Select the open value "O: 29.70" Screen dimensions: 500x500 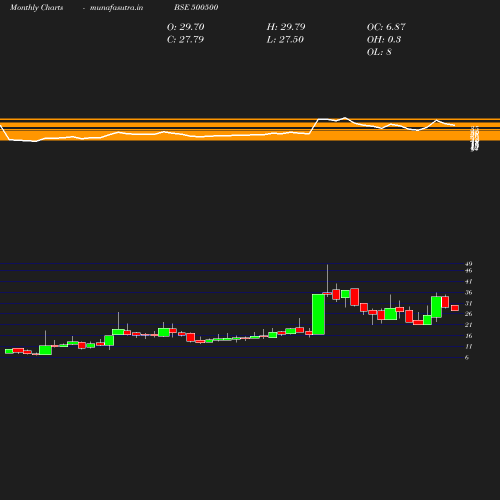(185, 27)
